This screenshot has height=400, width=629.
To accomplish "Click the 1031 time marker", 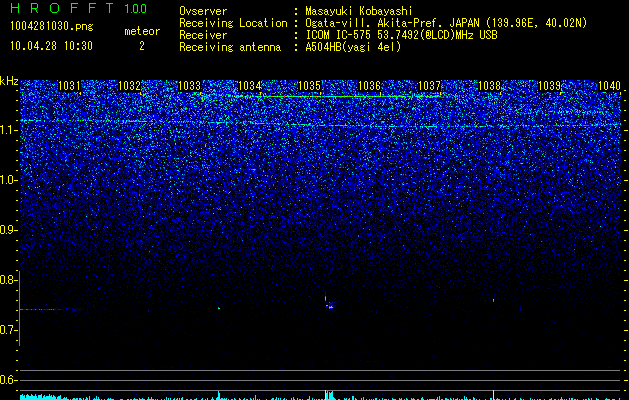I will pos(69,86).
